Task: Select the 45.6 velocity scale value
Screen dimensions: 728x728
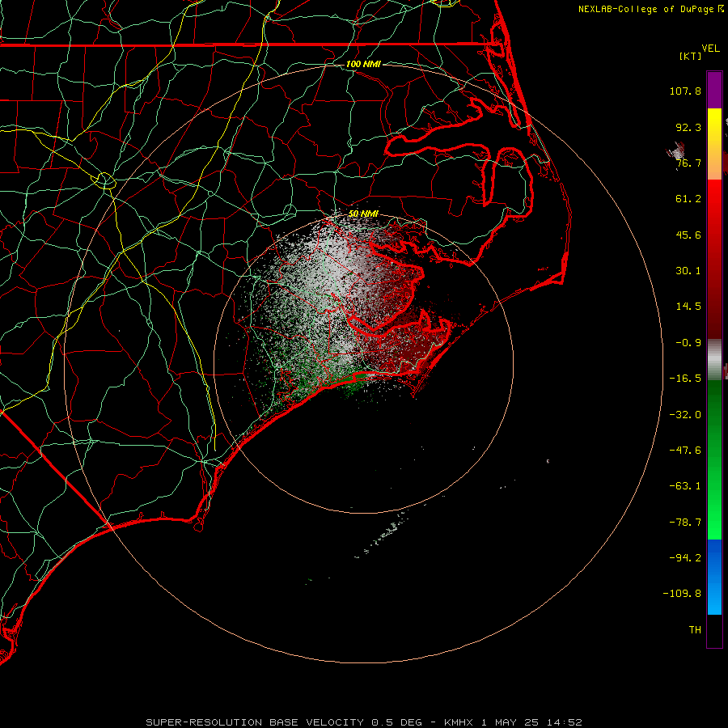Action: tap(688, 235)
